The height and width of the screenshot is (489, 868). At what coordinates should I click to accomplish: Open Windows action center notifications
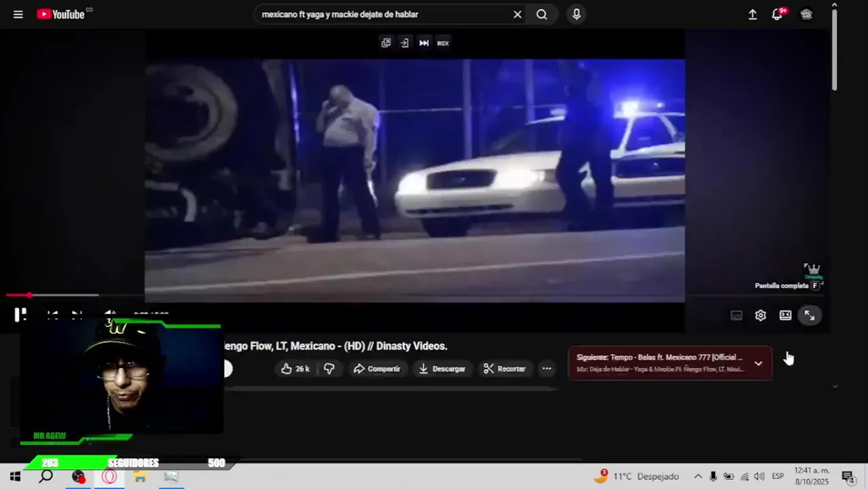(848, 476)
